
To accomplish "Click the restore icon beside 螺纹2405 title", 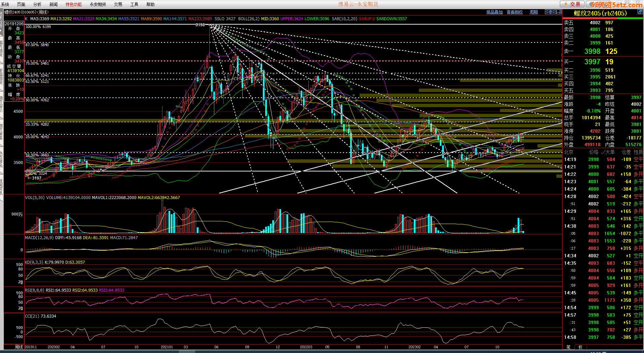I will coord(640,12).
